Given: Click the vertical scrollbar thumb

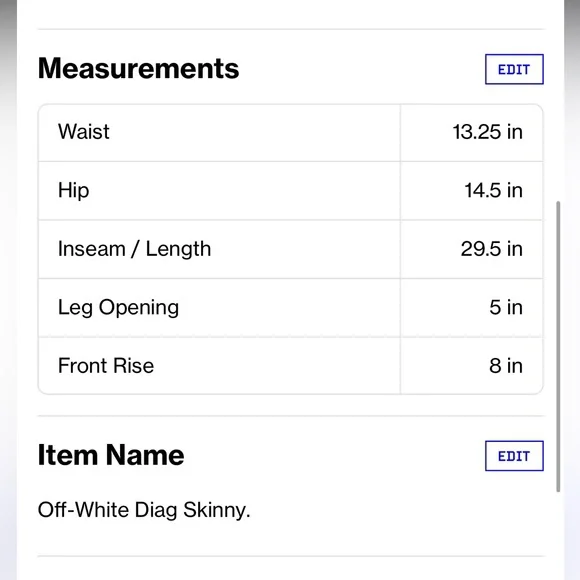Looking at the screenshot, I should [x=558, y=347].
